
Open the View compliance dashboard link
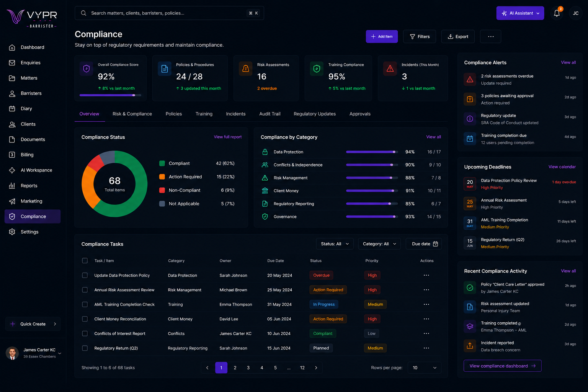pyautogui.click(x=502, y=366)
